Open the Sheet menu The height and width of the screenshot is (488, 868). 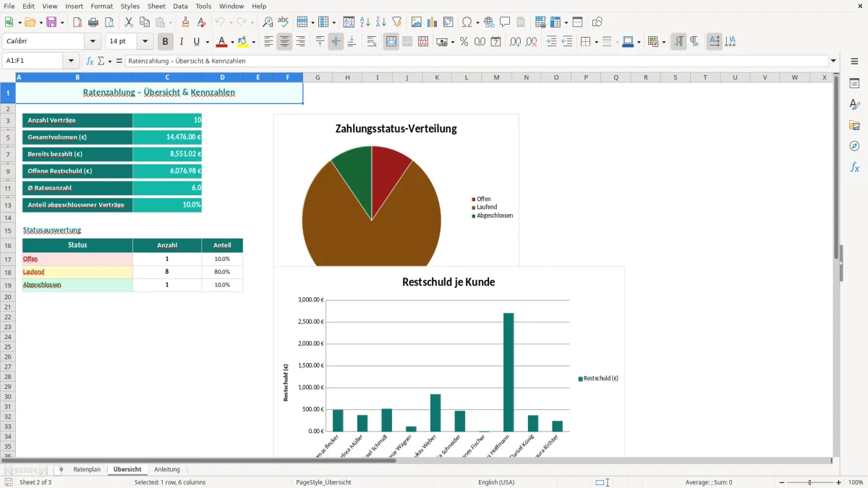(x=156, y=6)
